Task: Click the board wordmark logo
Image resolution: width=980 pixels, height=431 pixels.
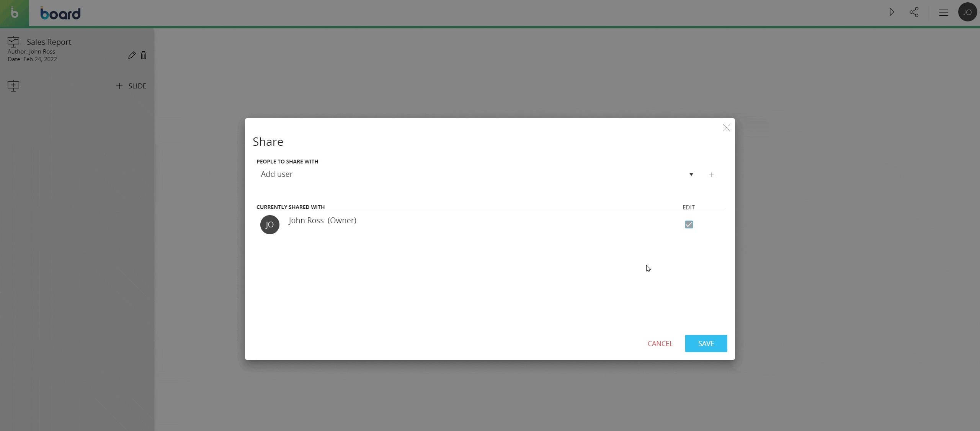Action: [x=60, y=13]
